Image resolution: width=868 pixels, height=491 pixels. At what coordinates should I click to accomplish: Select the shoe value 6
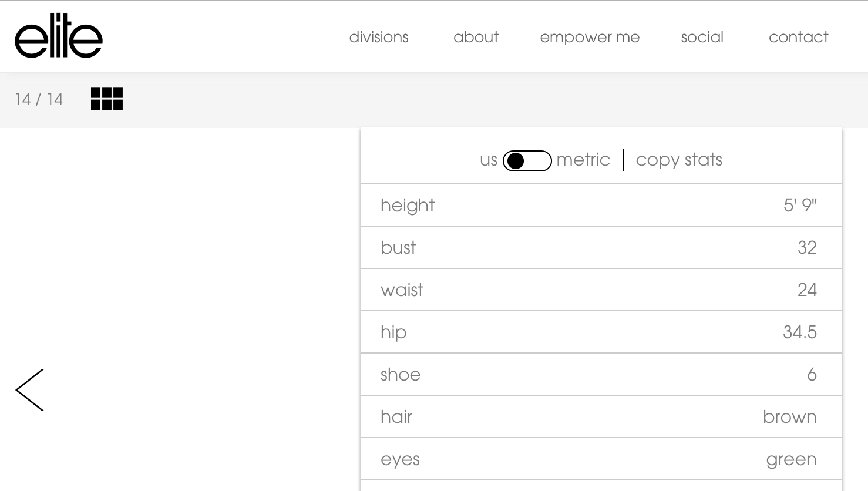812,374
